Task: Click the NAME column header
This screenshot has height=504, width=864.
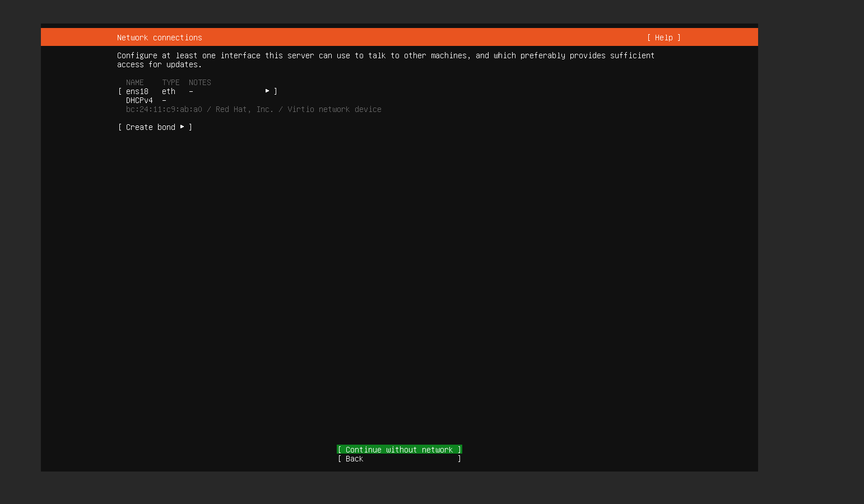Action: click(x=135, y=82)
